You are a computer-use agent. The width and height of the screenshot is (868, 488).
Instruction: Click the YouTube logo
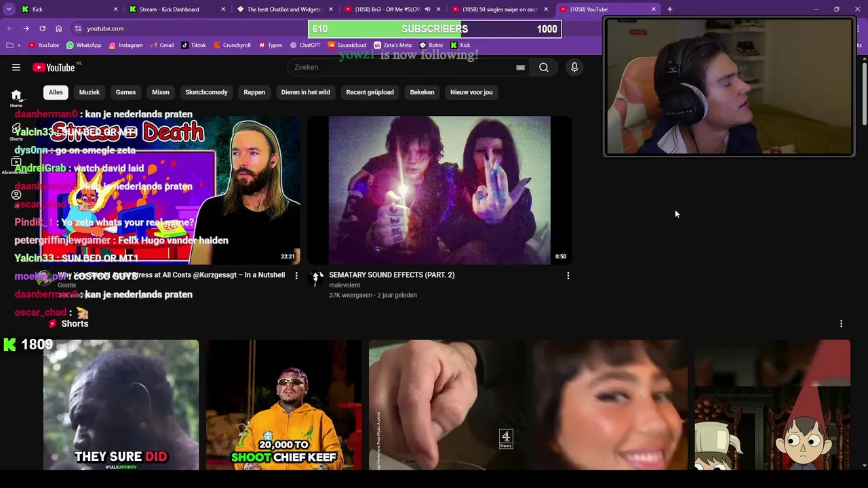pyautogui.click(x=54, y=67)
